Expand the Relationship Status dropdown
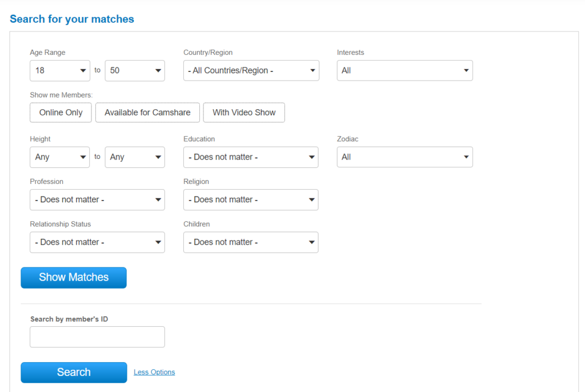585x392 pixels. pyautogui.click(x=97, y=242)
